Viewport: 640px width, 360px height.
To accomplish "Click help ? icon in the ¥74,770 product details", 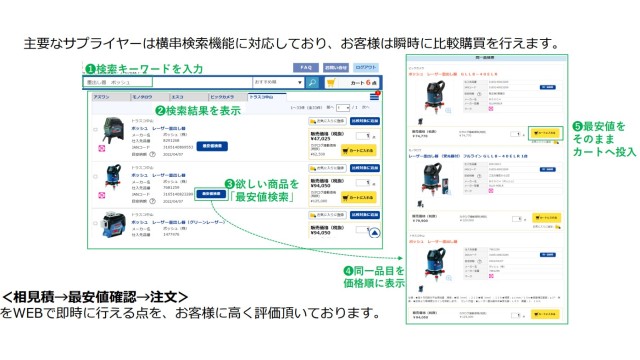I will 479,94.
